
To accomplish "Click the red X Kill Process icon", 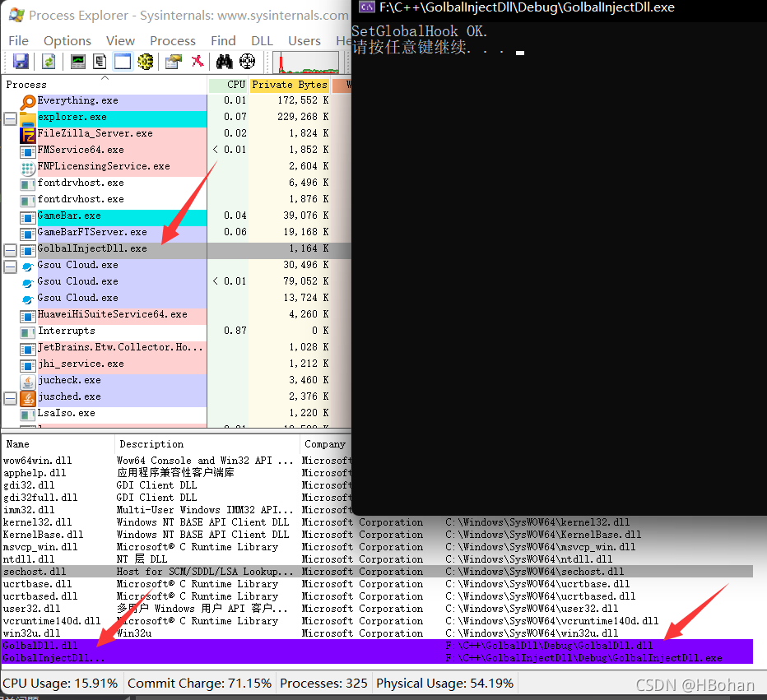I will (198, 62).
